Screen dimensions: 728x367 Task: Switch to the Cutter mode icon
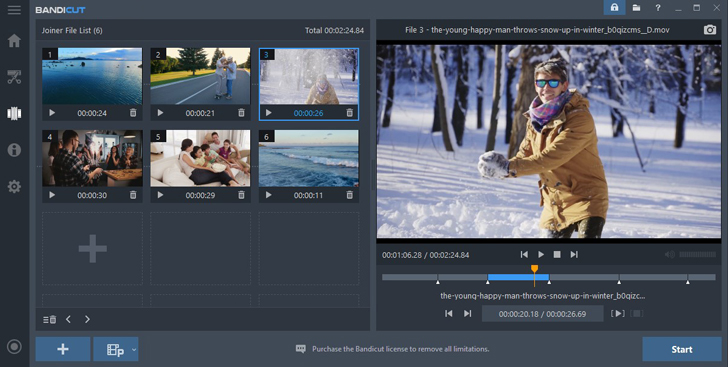click(14, 77)
